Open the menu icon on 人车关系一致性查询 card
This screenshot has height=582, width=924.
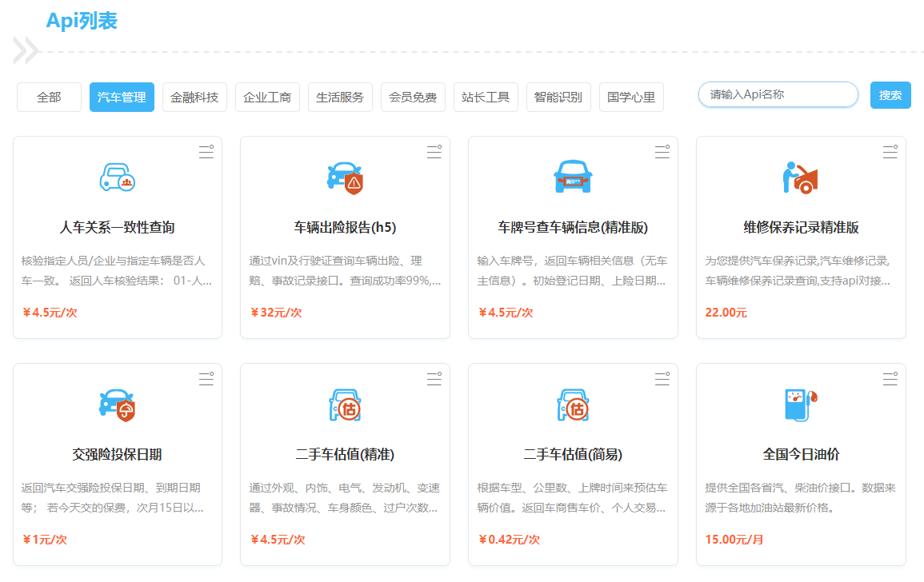206,152
